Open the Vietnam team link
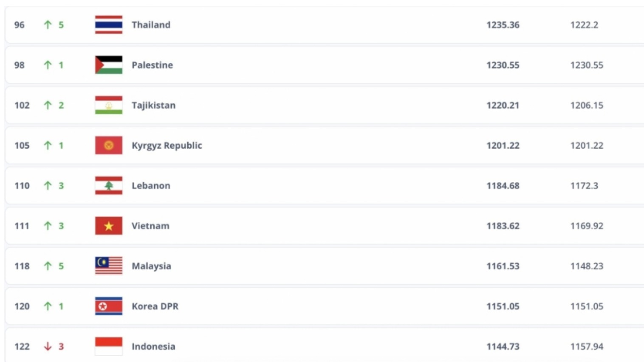 point(150,226)
